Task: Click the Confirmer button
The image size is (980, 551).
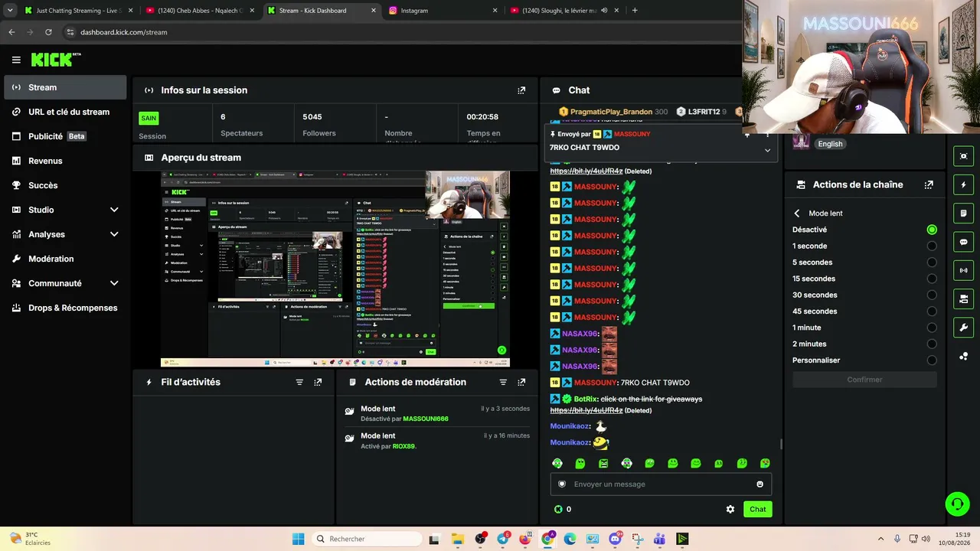Action: coord(864,380)
